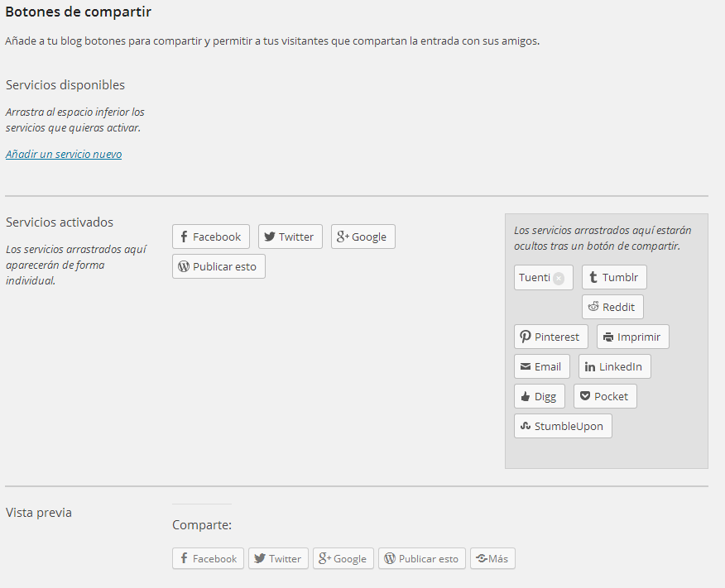Click the 'Vista previa' label
This screenshot has height=588, width=725.
[x=39, y=513]
